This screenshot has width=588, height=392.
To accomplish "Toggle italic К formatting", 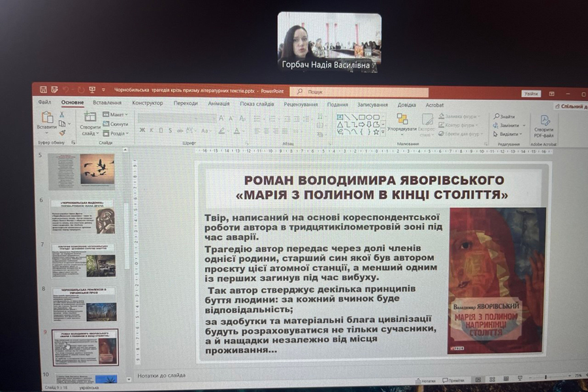I will [152, 130].
